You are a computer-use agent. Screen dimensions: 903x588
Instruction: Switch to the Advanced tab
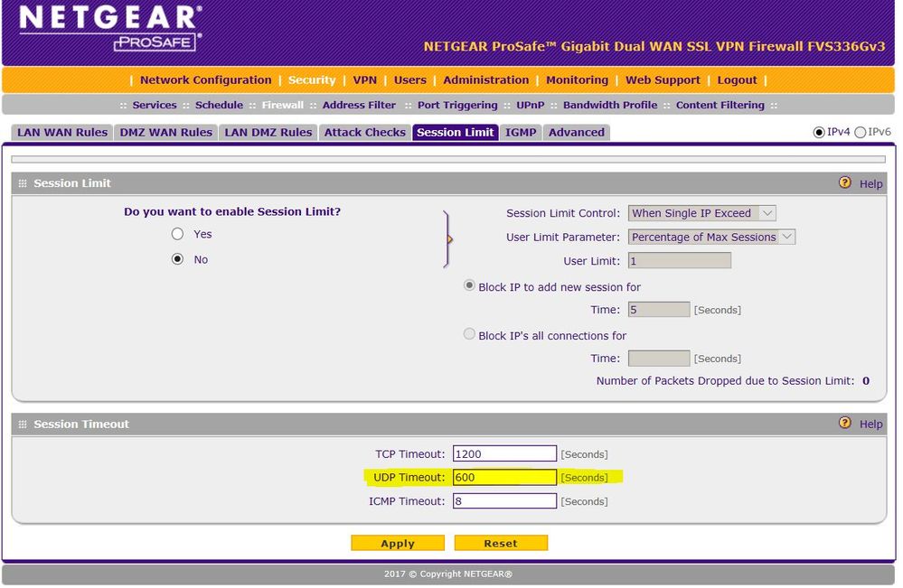click(x=577, y=133)
